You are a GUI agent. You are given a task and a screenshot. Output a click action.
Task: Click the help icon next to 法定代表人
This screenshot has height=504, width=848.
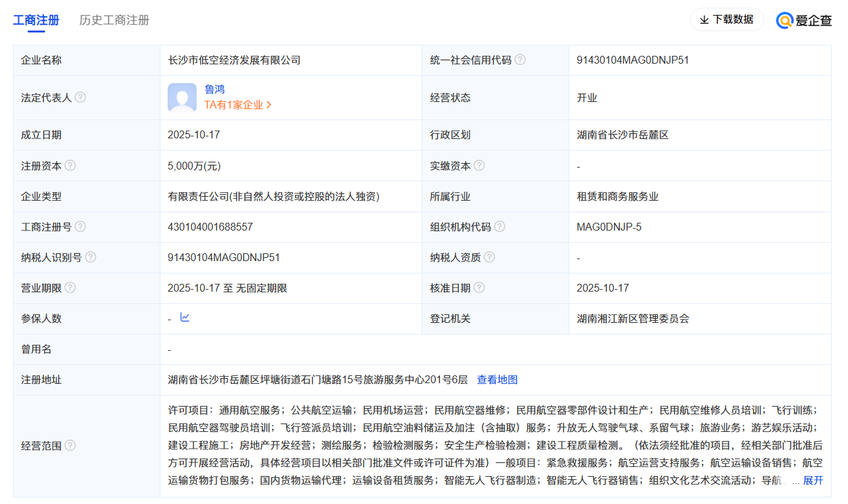tap(80, 97)
